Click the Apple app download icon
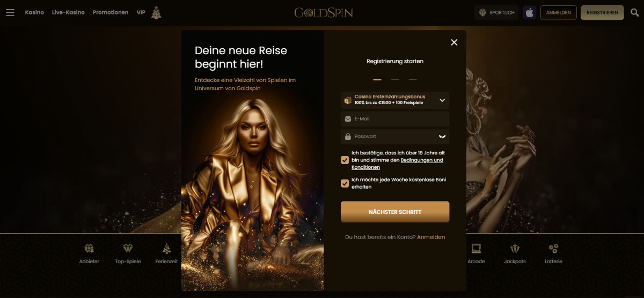Screen dimensions: 644x298 tap(530, 12)
